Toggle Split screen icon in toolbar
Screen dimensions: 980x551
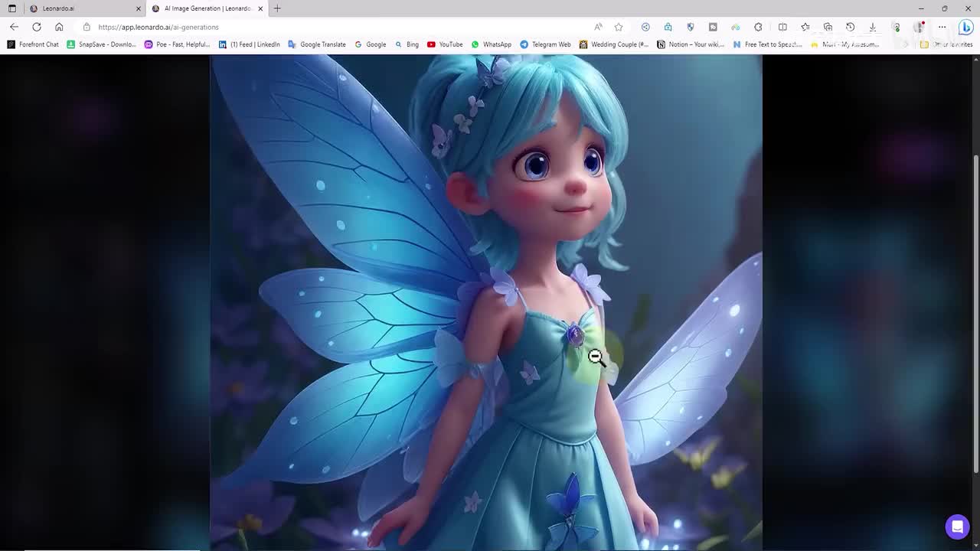tap(782, 28)
